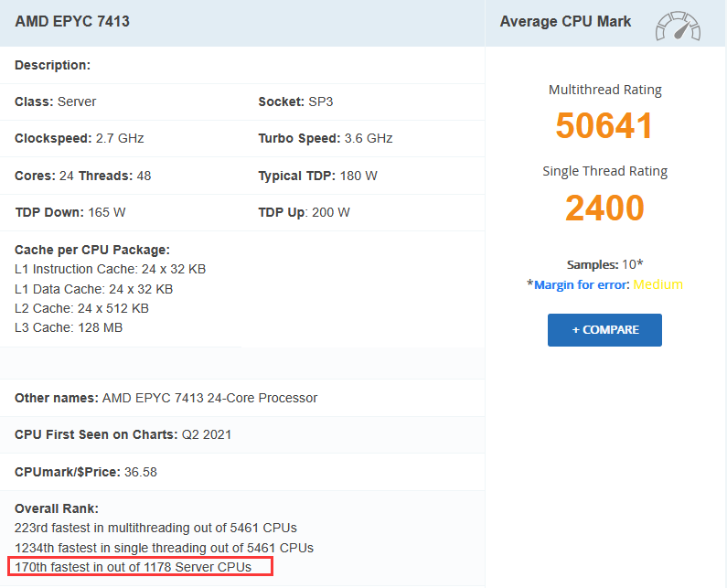The width and height of the screenshot is (727, 588).
Task: Click the Samples: 10* text
Action: point(604,264)
